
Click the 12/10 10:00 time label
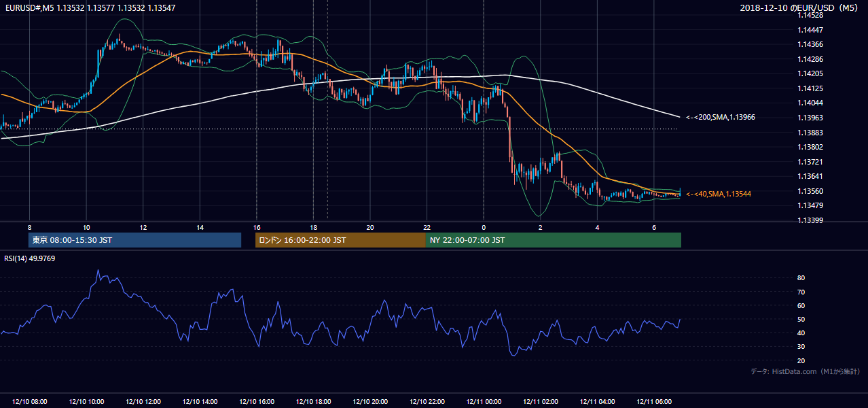pos(86,402)
